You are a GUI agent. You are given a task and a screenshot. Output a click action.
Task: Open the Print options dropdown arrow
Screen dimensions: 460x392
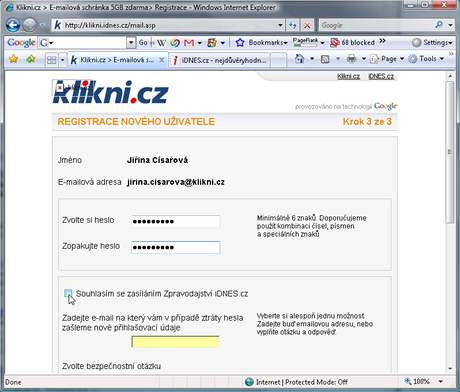tap(364, 59)
